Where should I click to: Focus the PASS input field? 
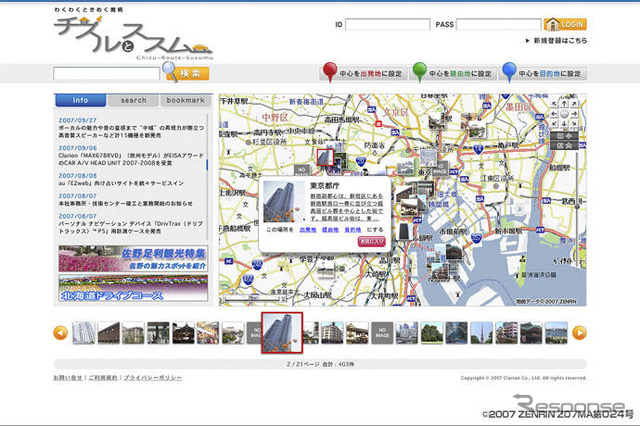[498, 24]
